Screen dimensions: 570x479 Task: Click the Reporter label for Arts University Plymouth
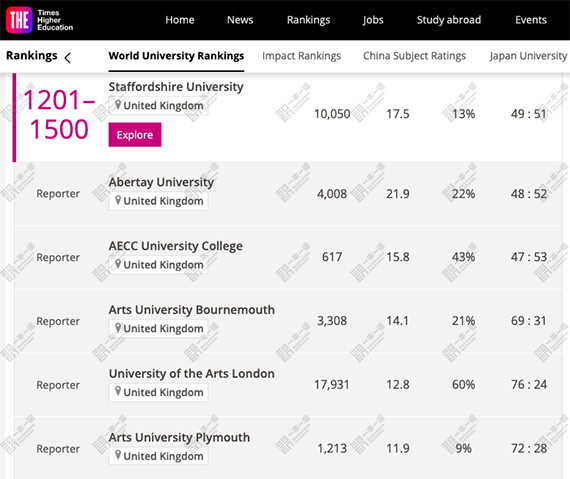point(58,449)
